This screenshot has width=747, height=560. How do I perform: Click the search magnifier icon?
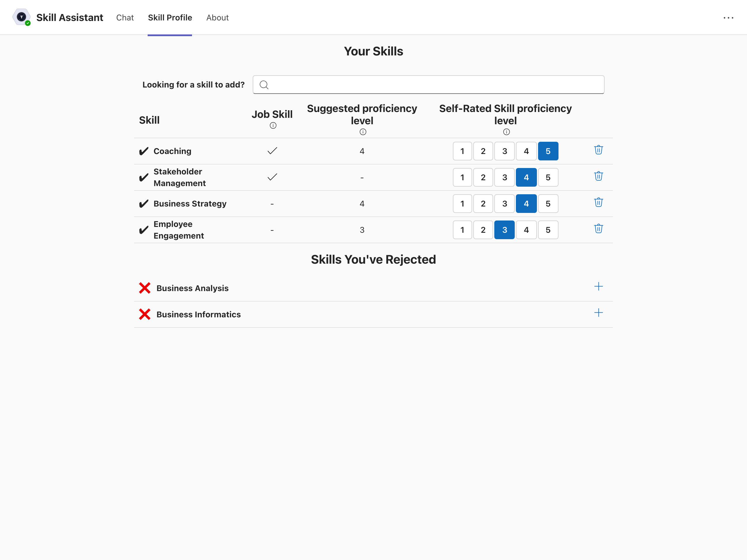click(264, 85)
